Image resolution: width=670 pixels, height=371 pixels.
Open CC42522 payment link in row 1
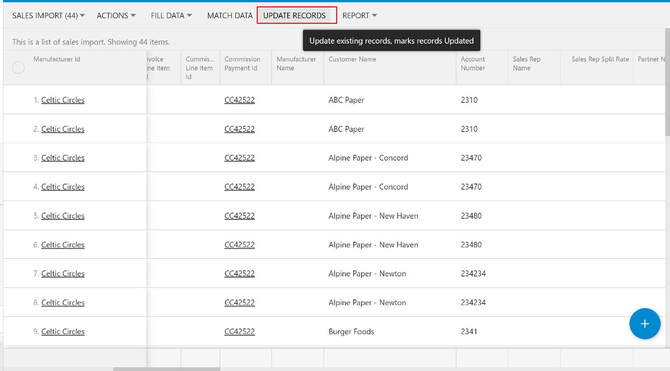(239, 100)
